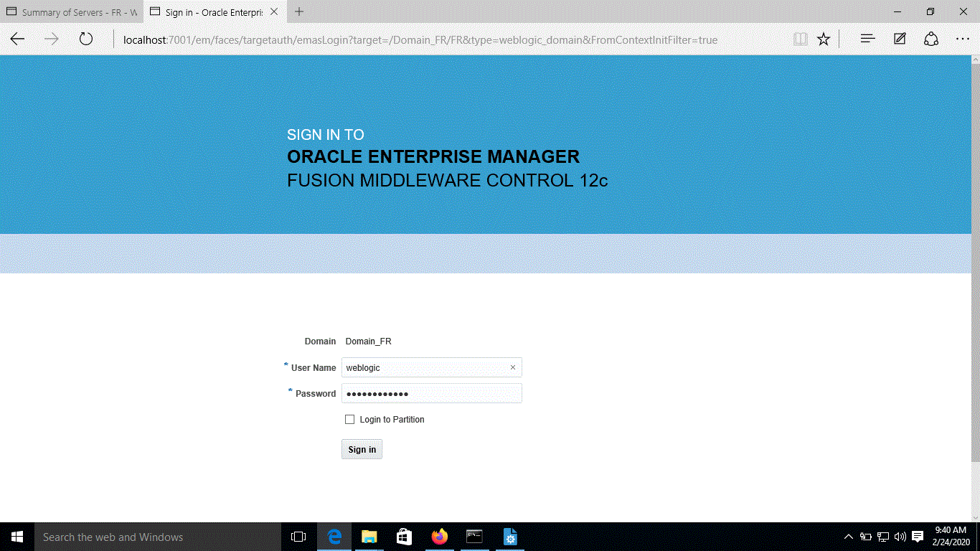Click the Sign in button
This screenshot has height=551, width=980.
pyautogui.click(x=362, y=449)
